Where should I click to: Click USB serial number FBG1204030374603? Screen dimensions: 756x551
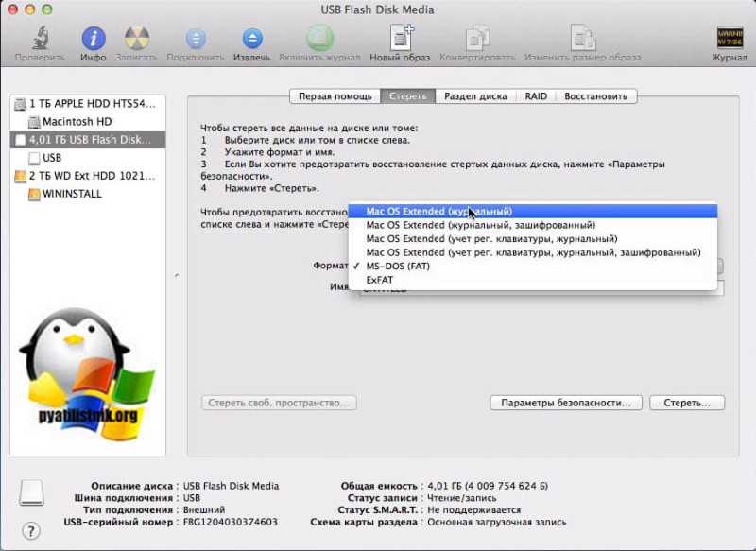pos(231,522)
